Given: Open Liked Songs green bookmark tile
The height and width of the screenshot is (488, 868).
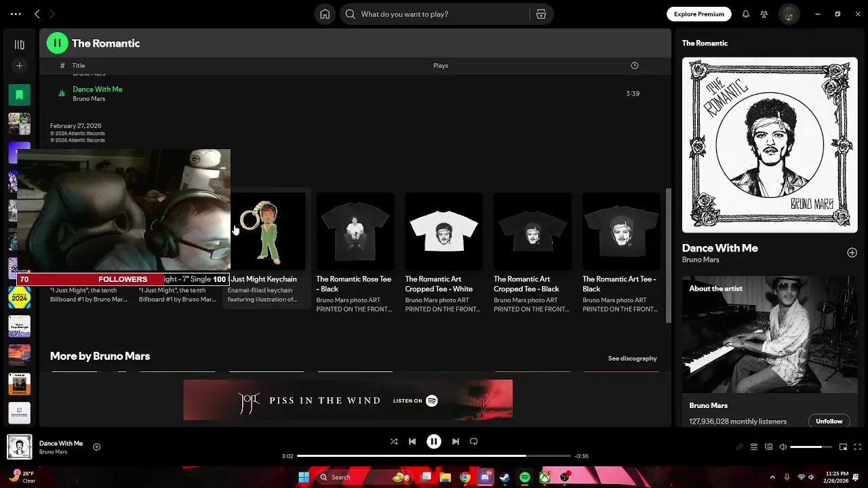Looking at the screenshot, I should [x=20, y=95].
